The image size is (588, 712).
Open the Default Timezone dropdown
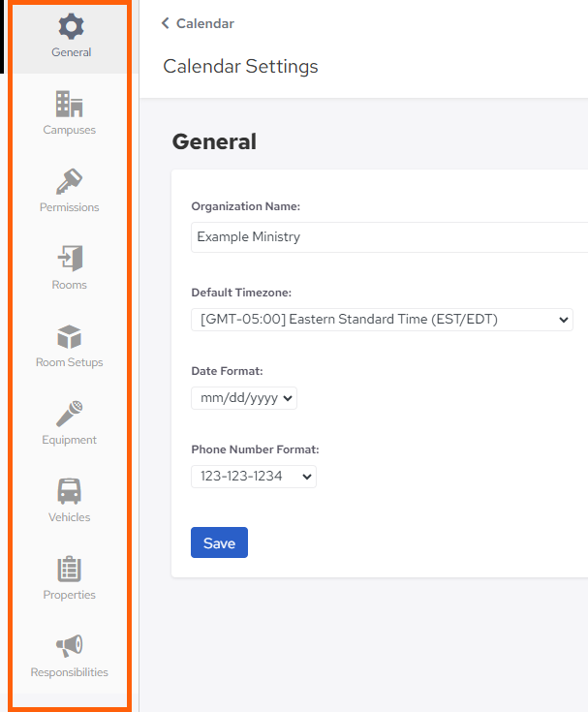(382, 320)
